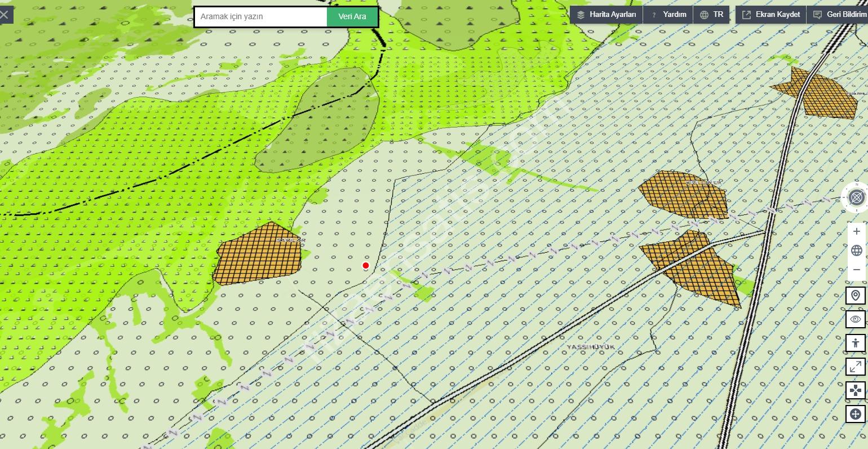The image size is (868, 449).
Task: Open the TR language selector
Action: point(711,15)
